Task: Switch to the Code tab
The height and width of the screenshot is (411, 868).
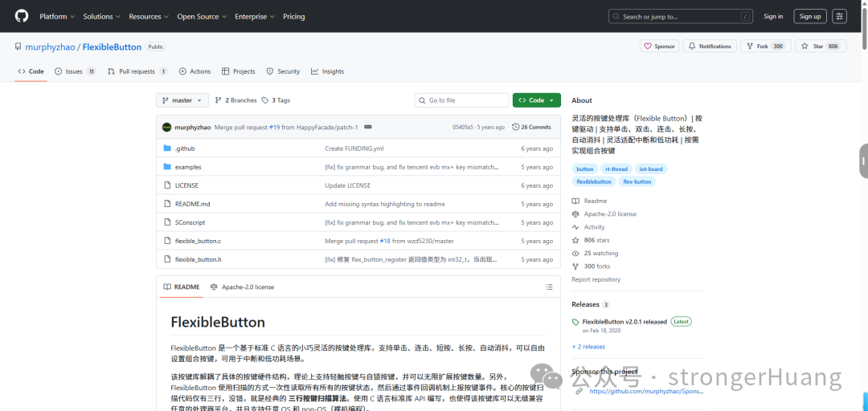Action: tap(31, 71)
